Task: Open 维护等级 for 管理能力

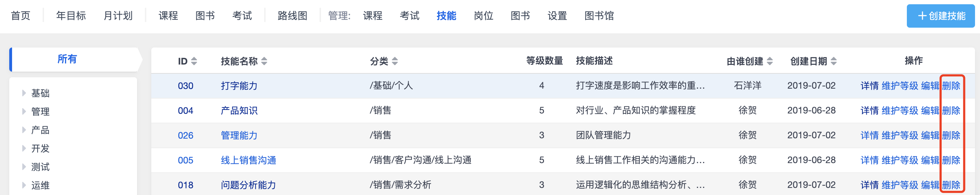Action: tap(899, 135)
